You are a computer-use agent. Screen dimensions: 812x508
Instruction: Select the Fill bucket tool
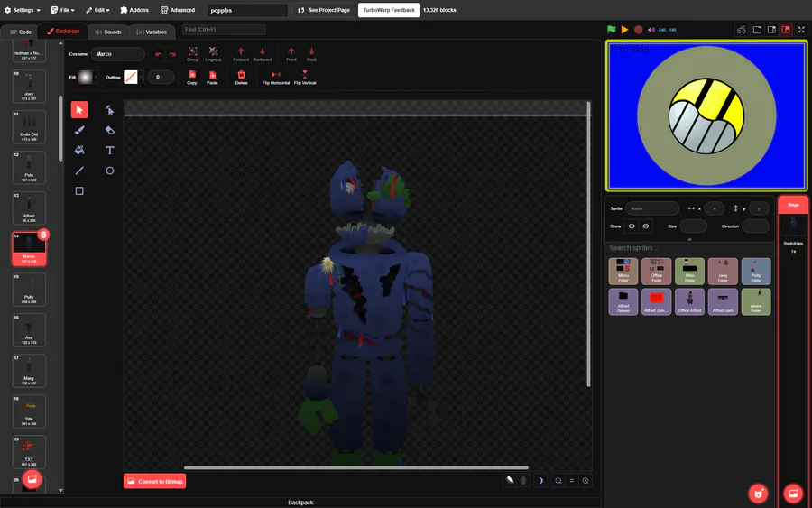pyautogui.click(x=79, y=150)
